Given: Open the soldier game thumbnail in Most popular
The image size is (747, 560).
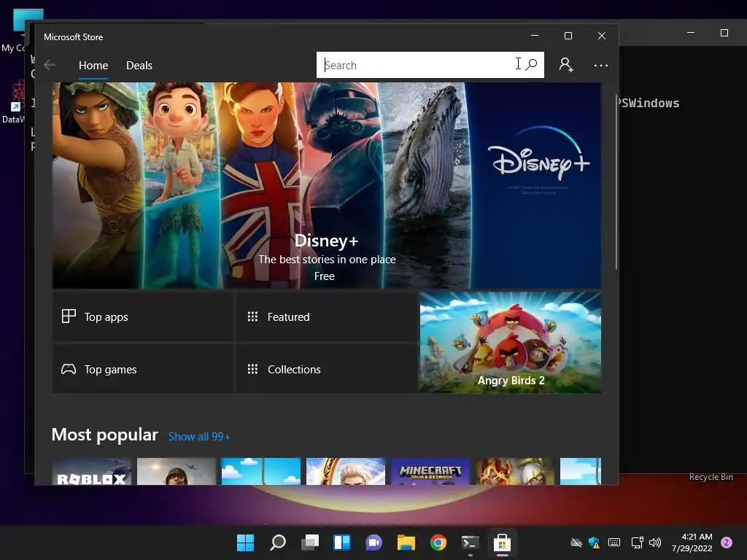Looking at the screenshot, I should [177, 472].
